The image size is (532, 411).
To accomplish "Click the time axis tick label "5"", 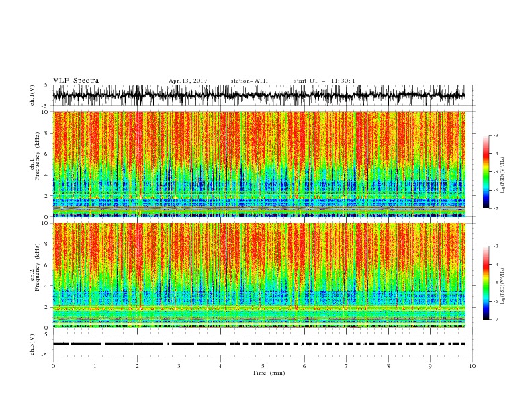I will tap(263, 366).
